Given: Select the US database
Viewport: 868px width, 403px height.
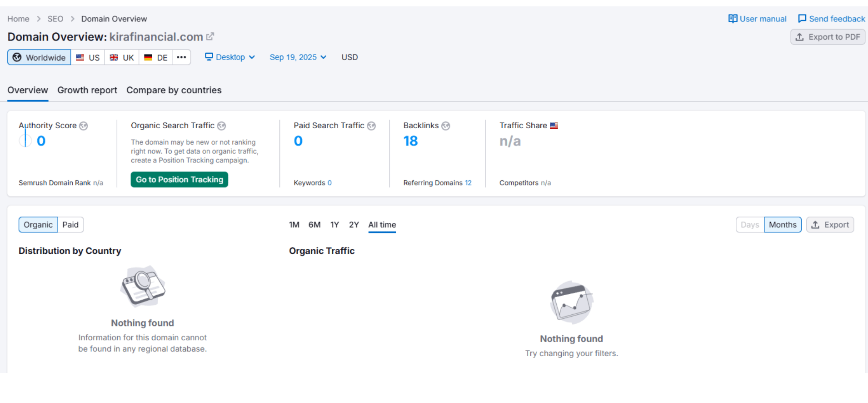Looking at the screenshot, I should (x=88, y=57).
